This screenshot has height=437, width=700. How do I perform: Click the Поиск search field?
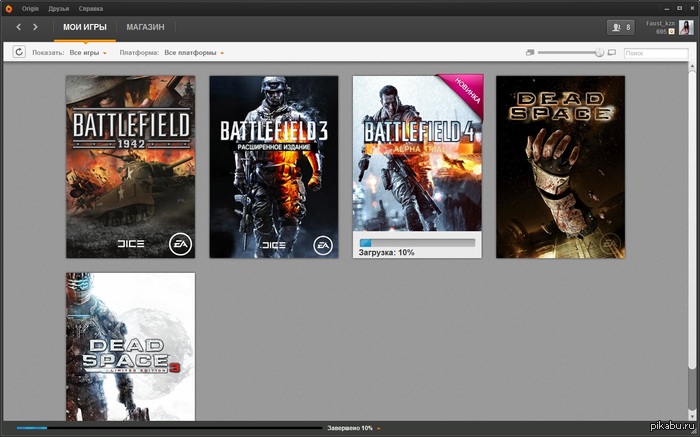coord(656,53)
